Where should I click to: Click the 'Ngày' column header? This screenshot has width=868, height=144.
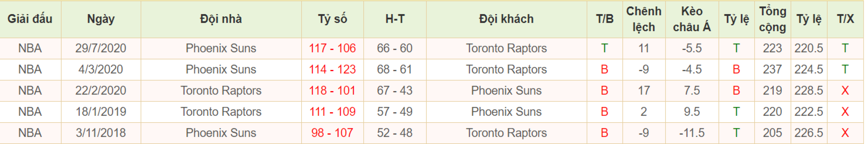tap(101, 19)
